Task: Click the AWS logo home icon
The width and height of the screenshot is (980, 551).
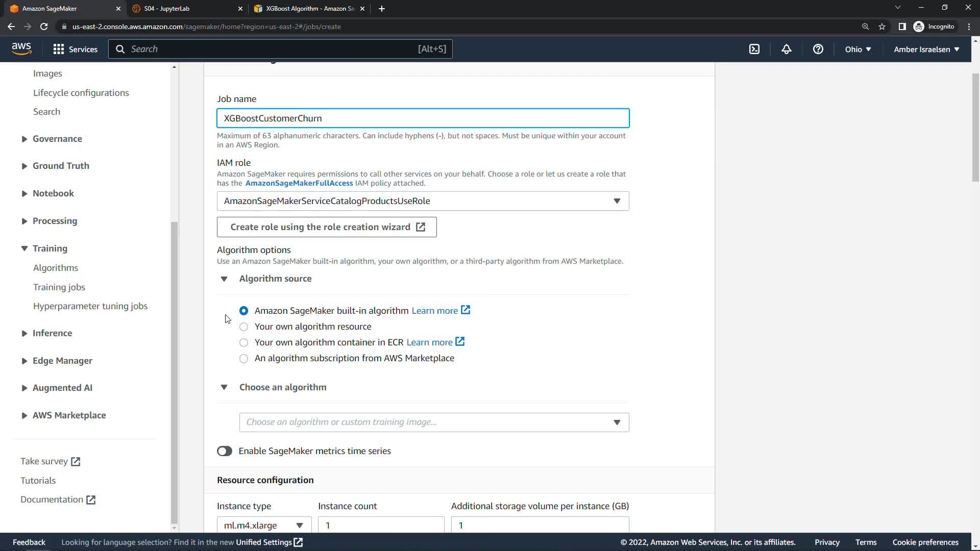Action: pyautogui.click(x=21, y=48)
